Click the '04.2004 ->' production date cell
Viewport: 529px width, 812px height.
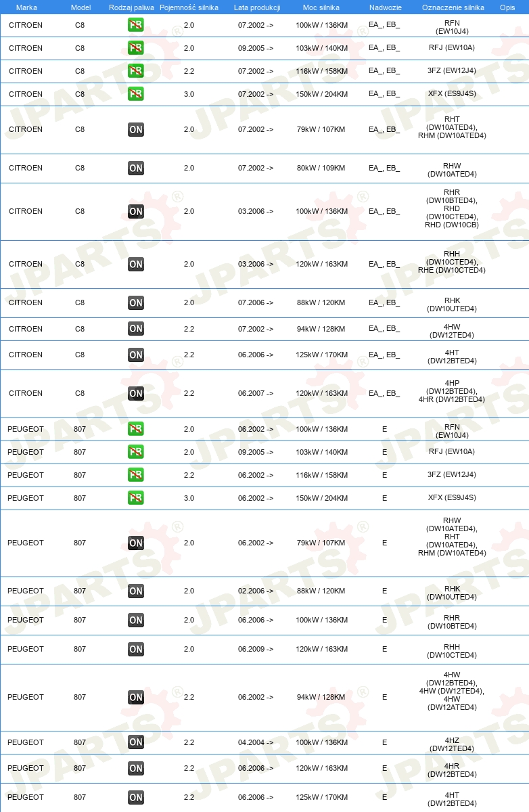pos(256,742)
